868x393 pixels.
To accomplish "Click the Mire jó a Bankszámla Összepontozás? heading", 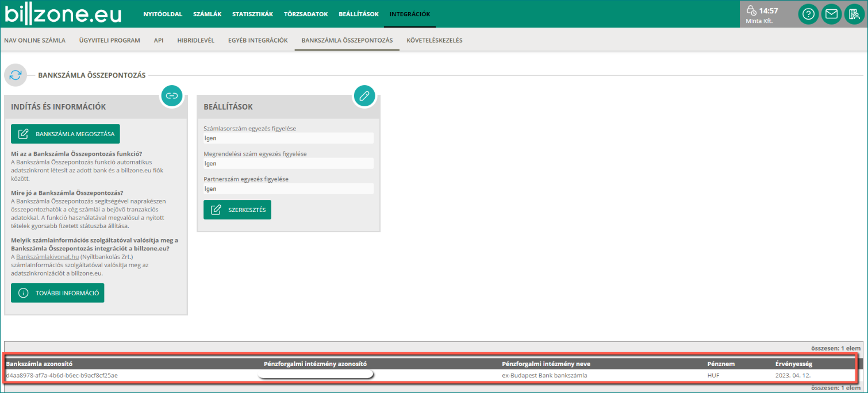I will pos(67,192).
